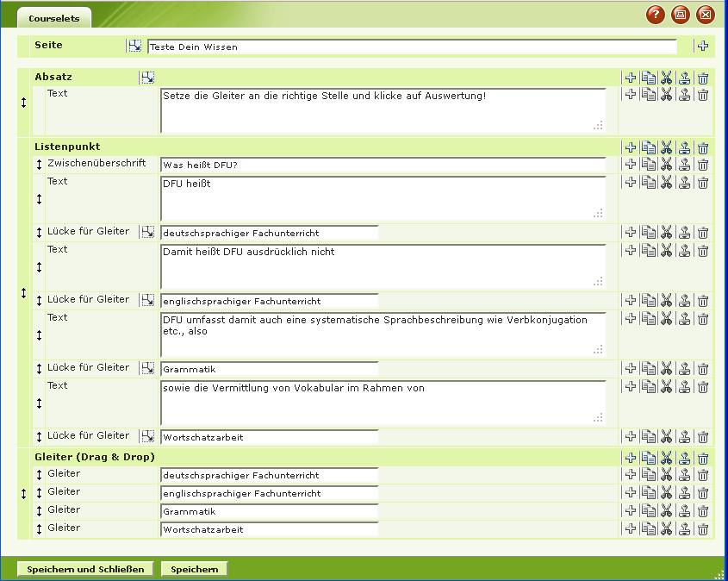
Task: Click the add icon in the Absatz header row
Action: (630, 78)
